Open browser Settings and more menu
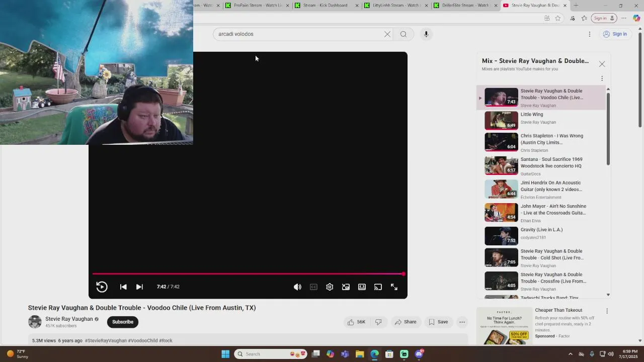 click(624, 18)
